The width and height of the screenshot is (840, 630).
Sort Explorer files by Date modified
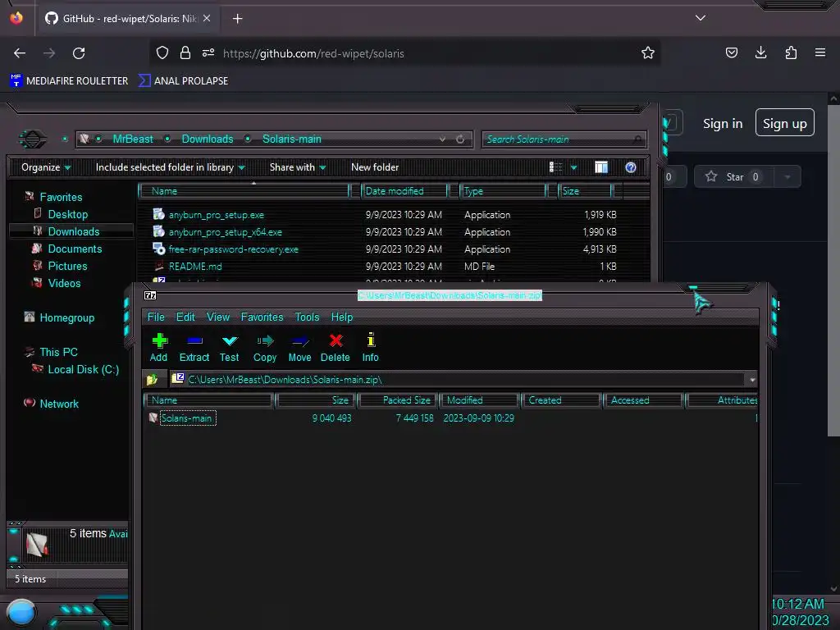point(404,190)
